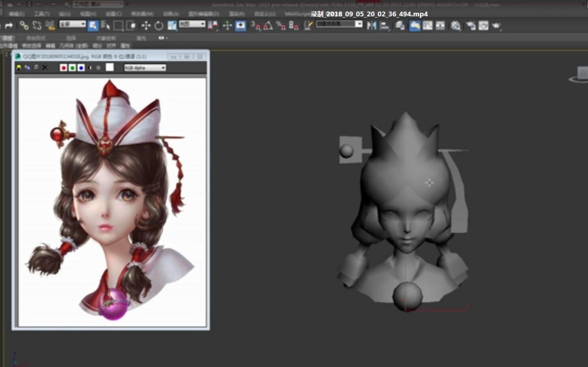
Task: Click the teapot Render Production icon
Action: [x=496, y=26]
